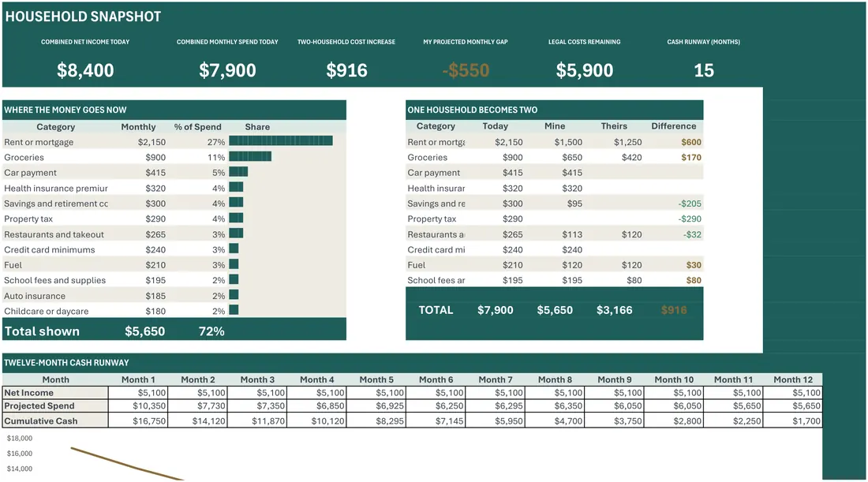The width and height of the screenshot is (868, 482).
Task: Click the $5,900 legal costs remaining value
Action: point(585,70)
